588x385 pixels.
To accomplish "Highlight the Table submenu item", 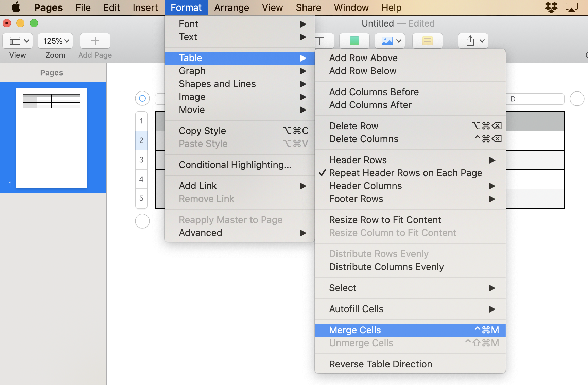I will [x=240, y=58].
